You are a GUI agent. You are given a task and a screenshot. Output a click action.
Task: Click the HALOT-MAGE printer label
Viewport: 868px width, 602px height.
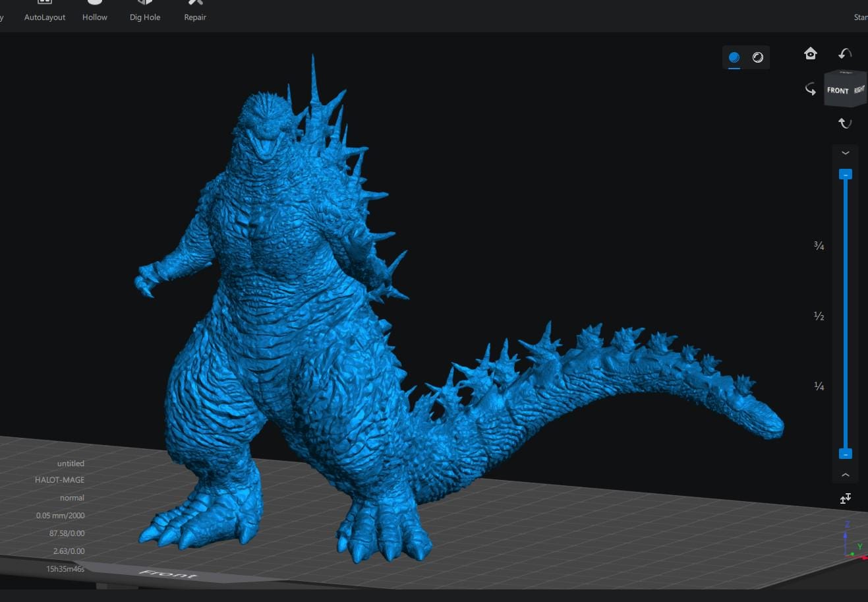59,479
